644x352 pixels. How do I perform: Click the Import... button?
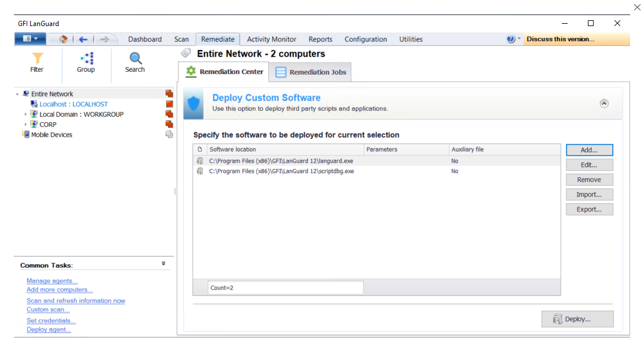click(590, 195)
